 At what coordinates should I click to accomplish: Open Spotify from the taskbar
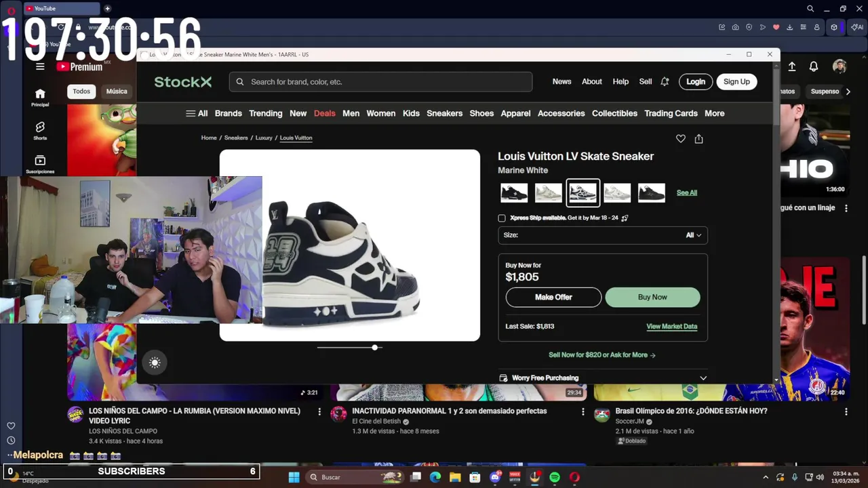[x=555, y=477]
